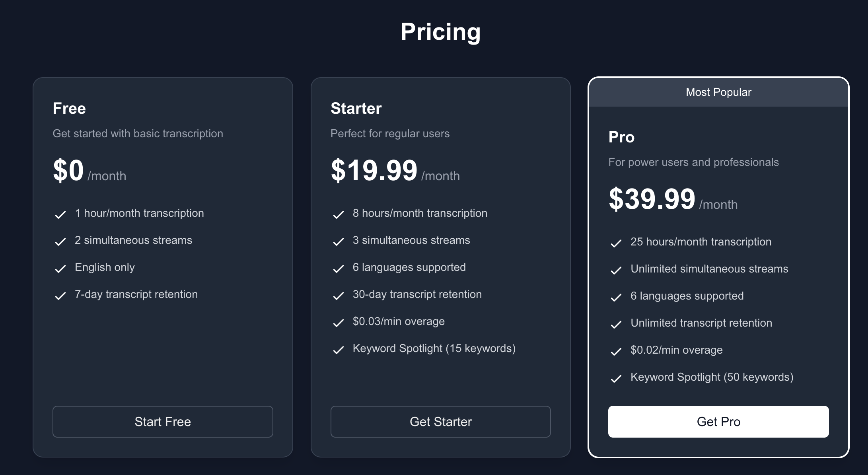Click checkmark beside 30-day transcript retention
Screen dimensions: 868x475
point(338,296)
